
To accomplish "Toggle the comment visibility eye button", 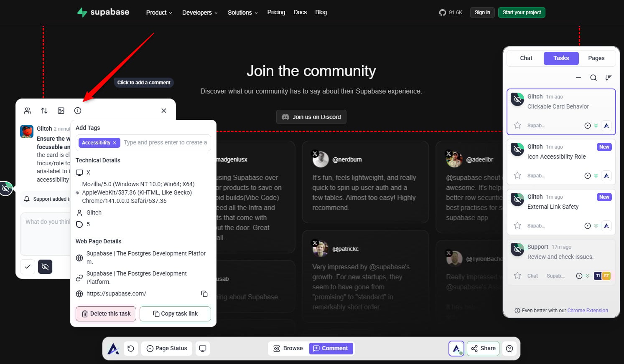I will point(45,267).
